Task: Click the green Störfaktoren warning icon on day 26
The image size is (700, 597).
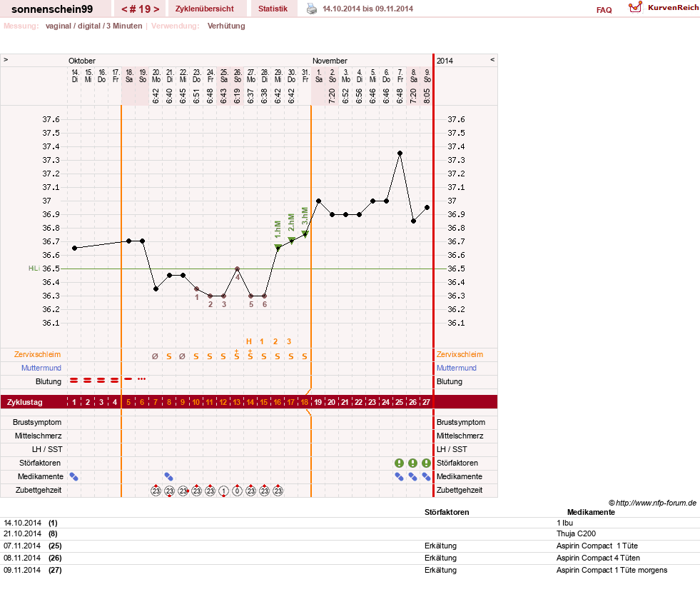Action: [412, 463]
